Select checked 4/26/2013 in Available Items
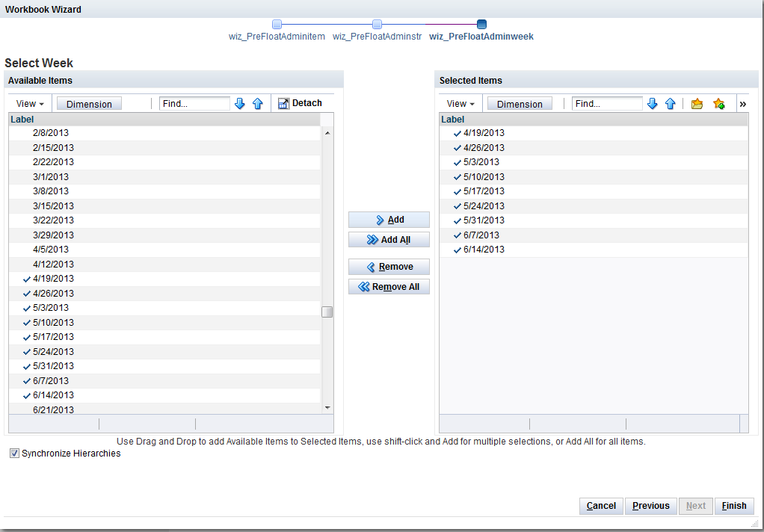This screenshot has height=532, width=764. 164,294
